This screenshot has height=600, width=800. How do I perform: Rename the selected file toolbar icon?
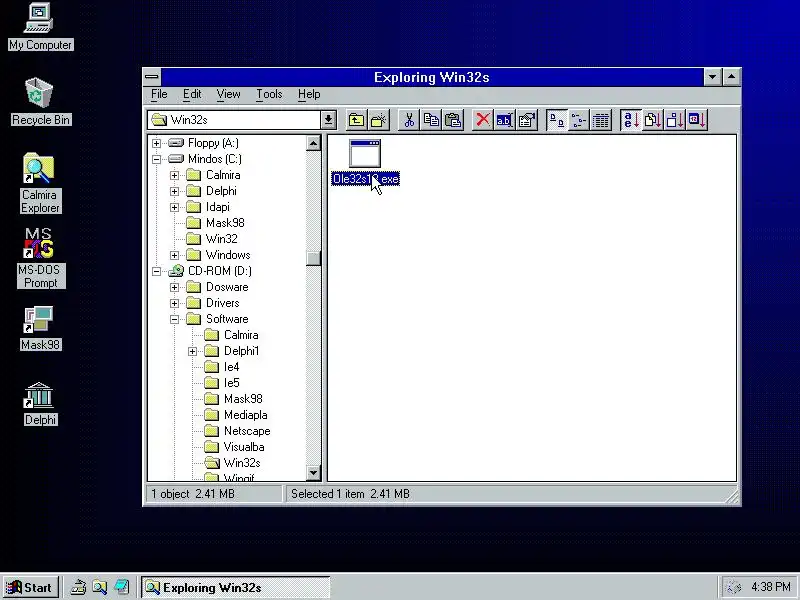coord(505,120)
